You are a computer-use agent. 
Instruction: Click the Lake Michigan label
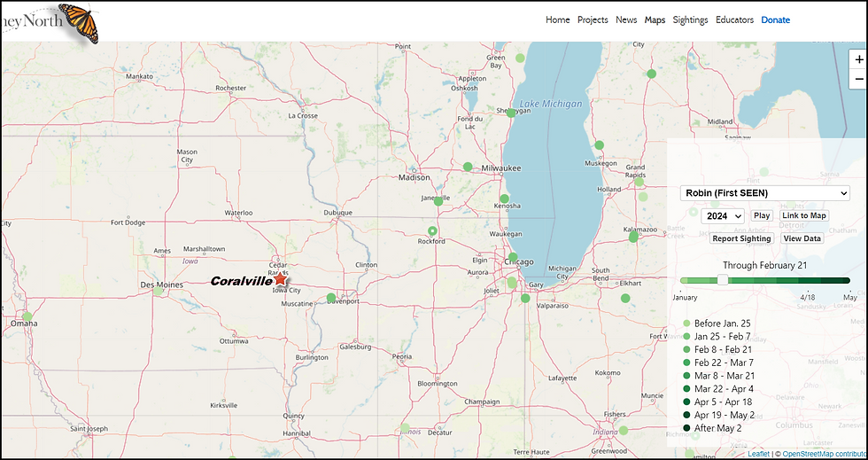[x=551, y=104]
